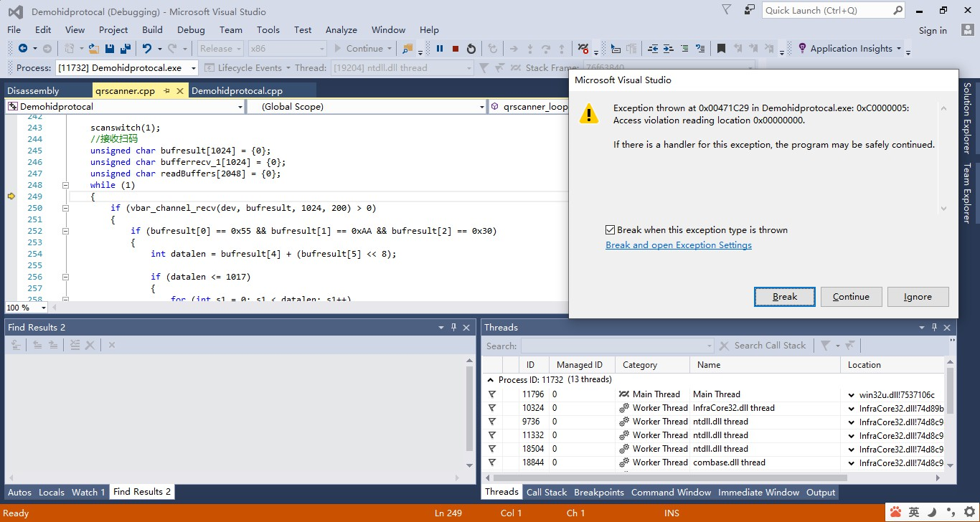Open the Threads panel window options dropdown
Viewport: 980px width, 522px height.
pyautogui.click(x=922, y=327)
